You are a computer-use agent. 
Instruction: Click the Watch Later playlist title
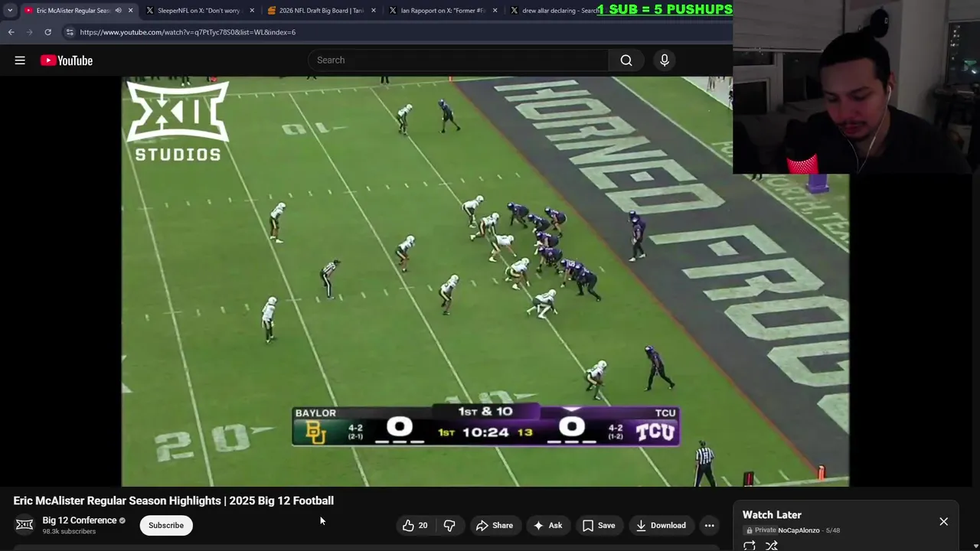772,515
